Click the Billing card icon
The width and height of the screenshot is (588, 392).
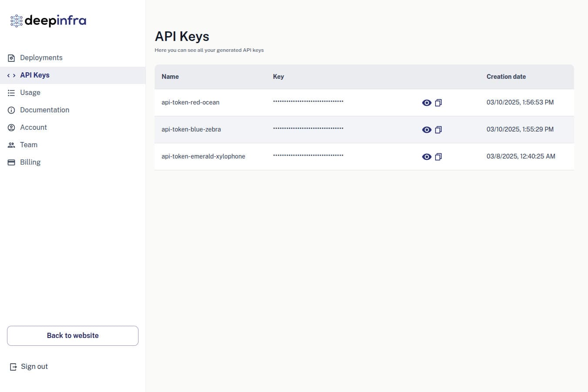[x=11, y=162]
